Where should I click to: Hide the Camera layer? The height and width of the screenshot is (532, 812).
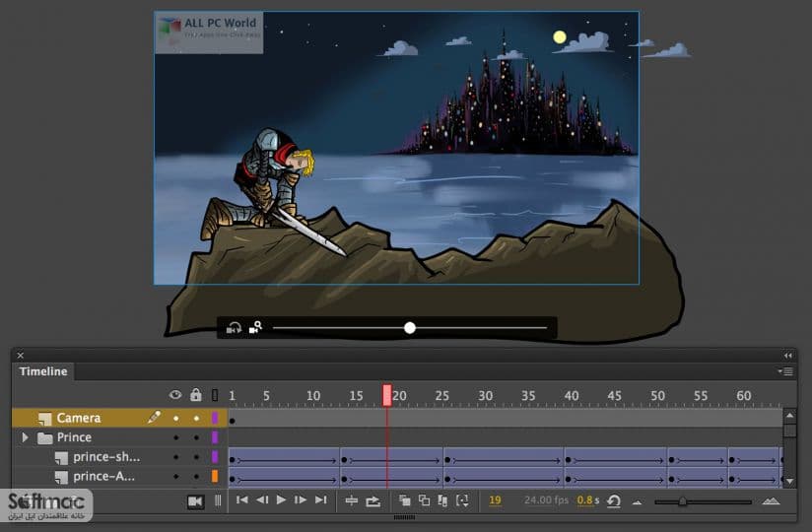click(175, 418)
